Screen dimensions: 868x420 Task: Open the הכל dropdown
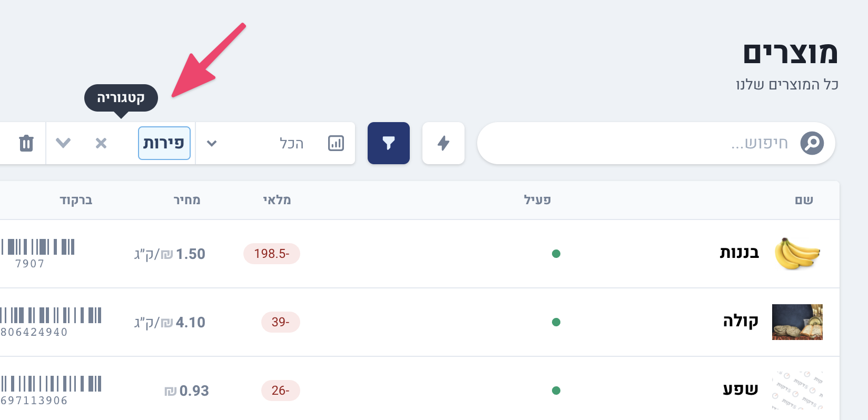point(212,143)
